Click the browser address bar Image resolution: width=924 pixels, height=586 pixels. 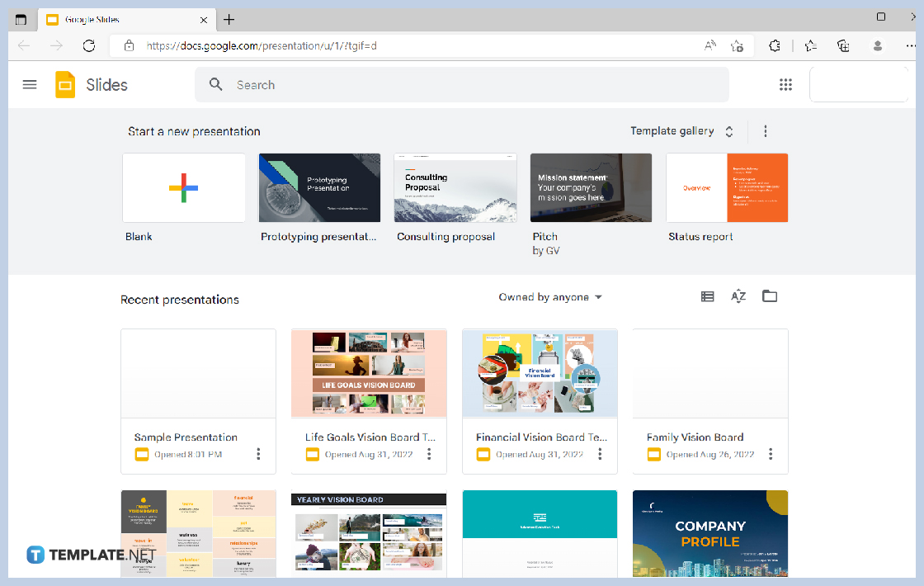pyautogui.click(x=330, y=45)
